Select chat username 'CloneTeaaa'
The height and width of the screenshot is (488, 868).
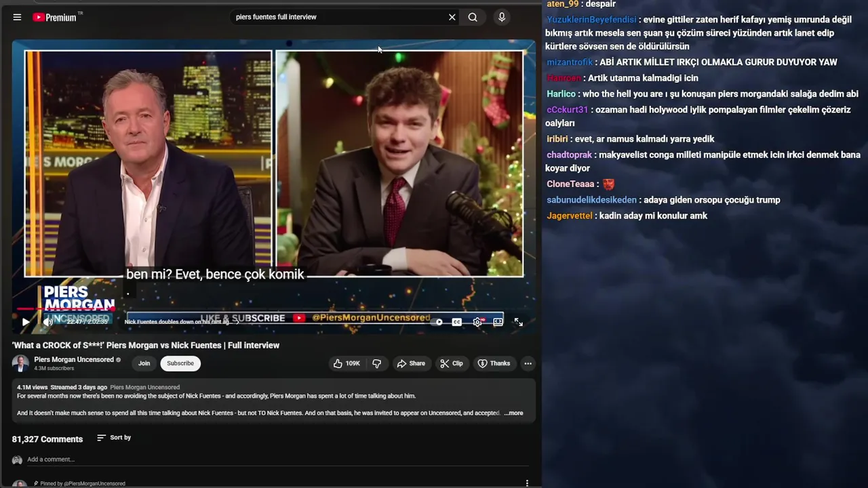pos(570,184)
